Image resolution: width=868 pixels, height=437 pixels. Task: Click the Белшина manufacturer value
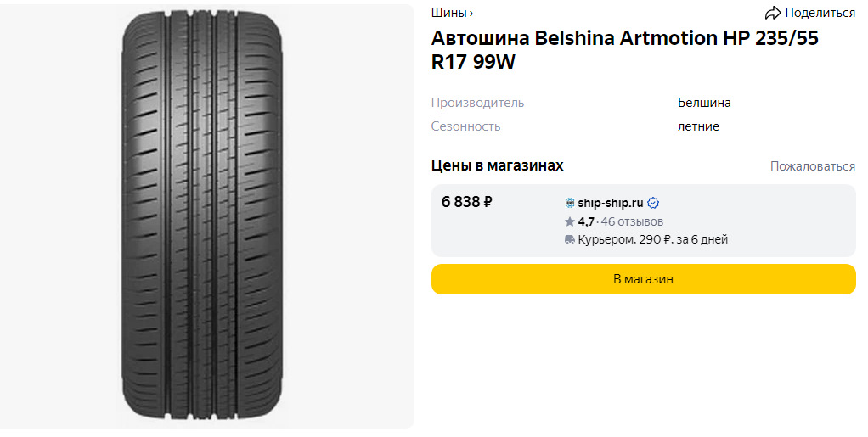(x=704, y=103)
